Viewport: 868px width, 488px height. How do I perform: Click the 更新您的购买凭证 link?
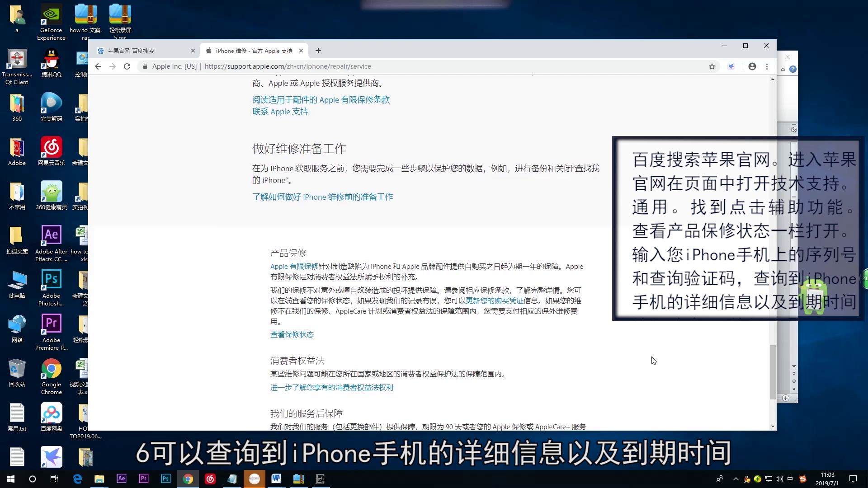pos(495,300)
